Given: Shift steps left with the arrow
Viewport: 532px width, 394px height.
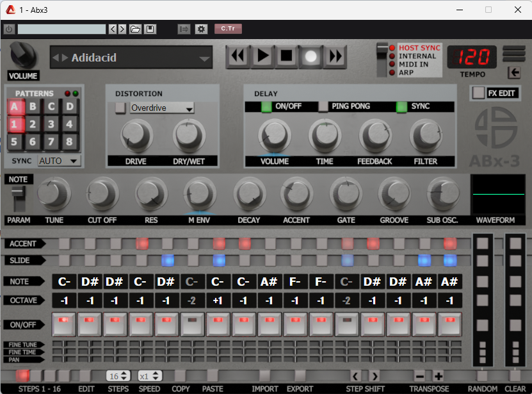Looking at the screenshot, I should point(355,376).
